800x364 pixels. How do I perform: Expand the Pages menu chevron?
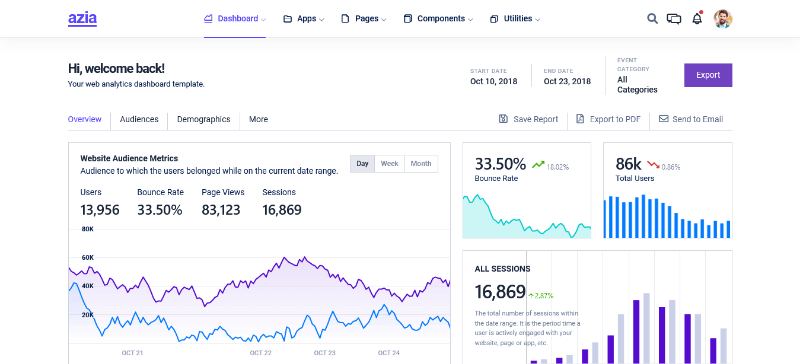coord(384,20)
